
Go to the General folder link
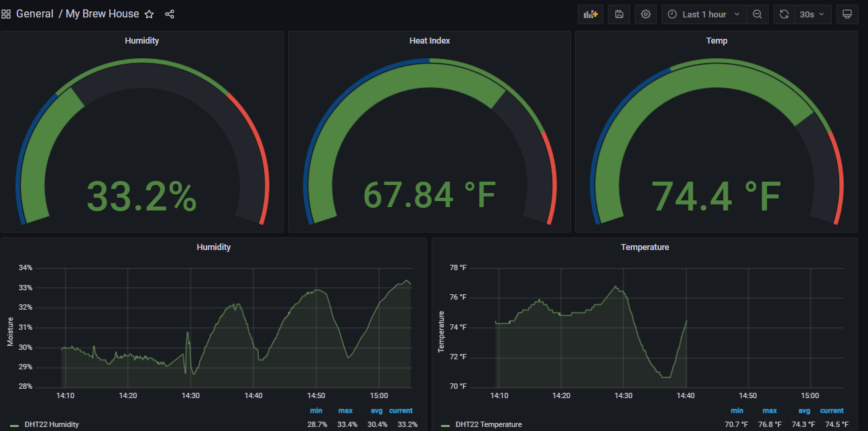point(35,14)
